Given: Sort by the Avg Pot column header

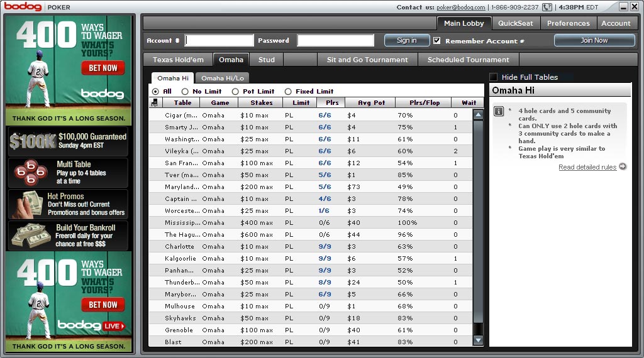Looking at the screenshot, I should pyautogui.click(x=371, y=102).
